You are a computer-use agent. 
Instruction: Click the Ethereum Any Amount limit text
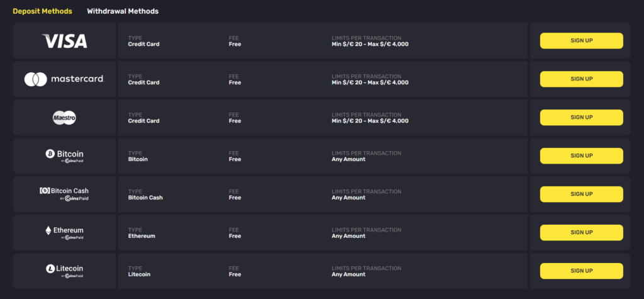(348, 236)
